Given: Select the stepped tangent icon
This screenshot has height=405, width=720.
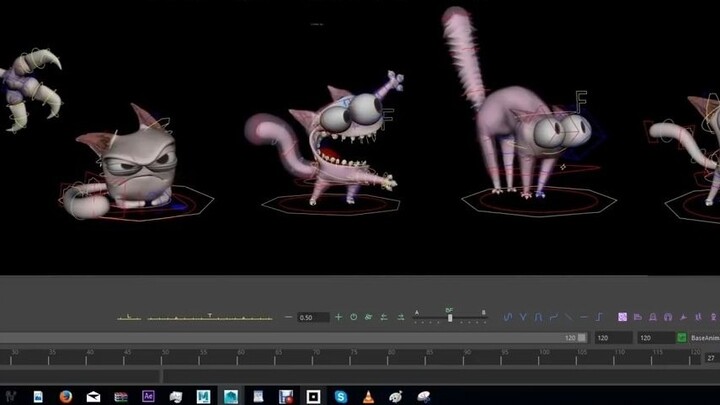Looking at the screenshot, I should click(x=599, y=317).
